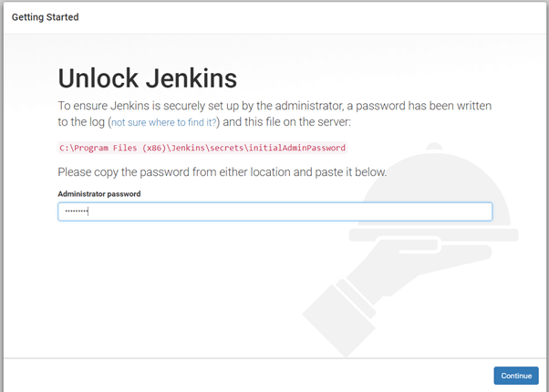Click the 'Getting Started' title text
This screenshot has height=392, width=549.
click(46, 17)
